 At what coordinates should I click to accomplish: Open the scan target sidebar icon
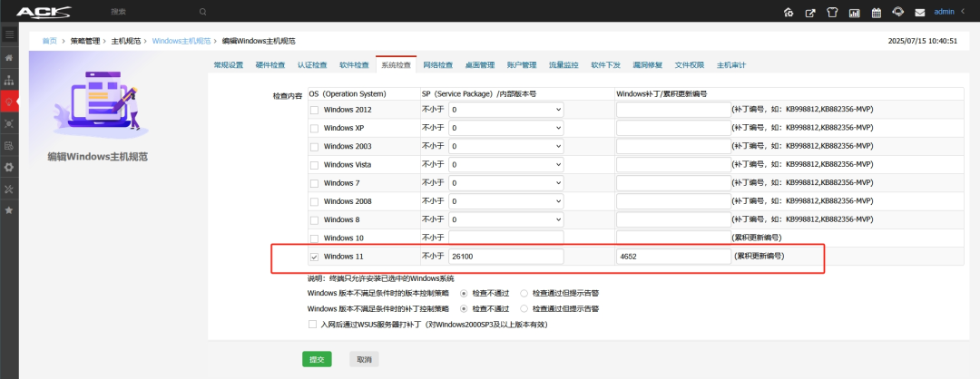coord(9,123)
